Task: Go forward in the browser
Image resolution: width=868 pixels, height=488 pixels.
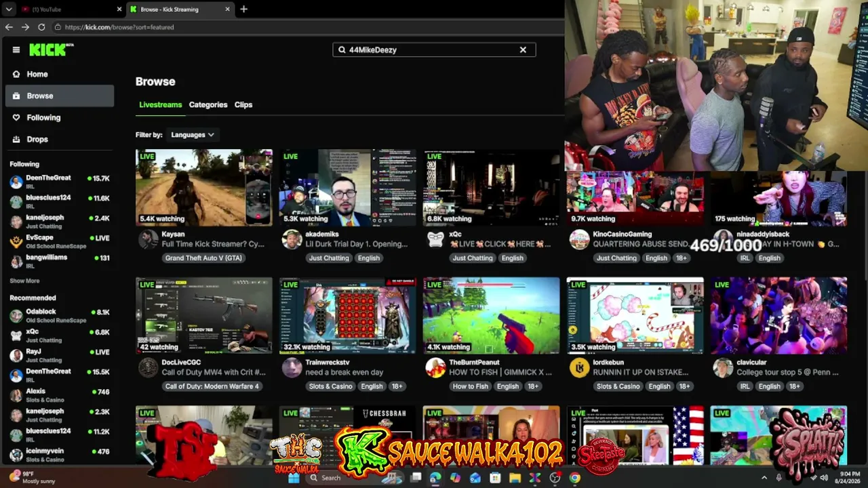Action: tap(25, 27)
